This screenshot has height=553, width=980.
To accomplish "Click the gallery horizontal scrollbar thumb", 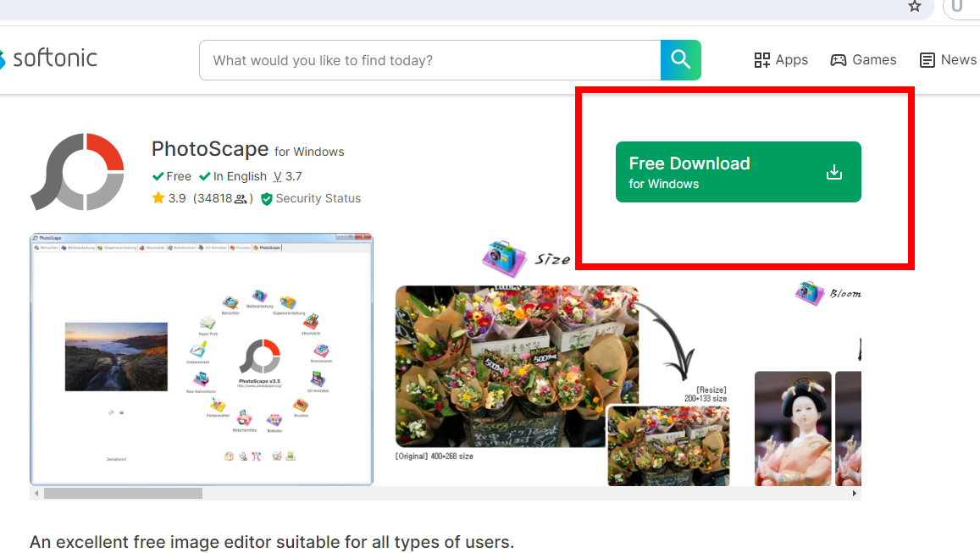I will click(x=123, y=493).
